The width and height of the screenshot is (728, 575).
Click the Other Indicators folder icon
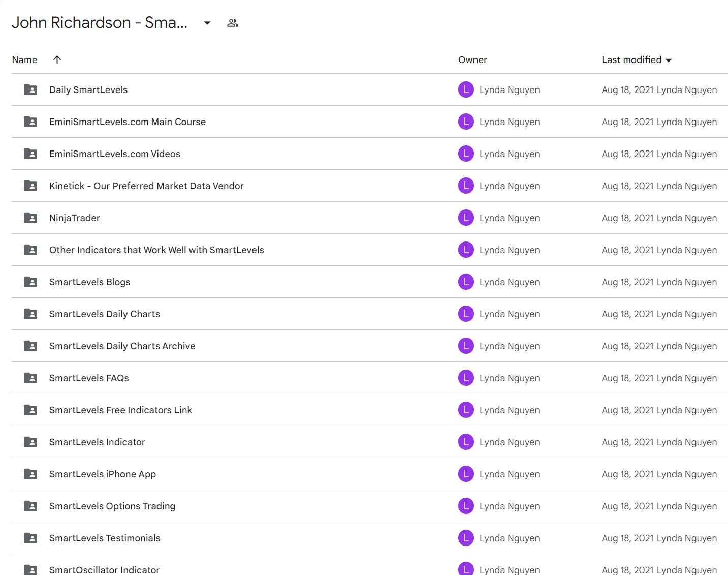tap(30, 250)
